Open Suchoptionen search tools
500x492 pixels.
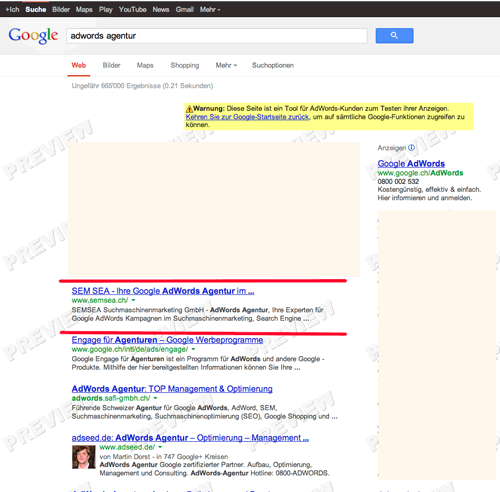tap(273, 65)
